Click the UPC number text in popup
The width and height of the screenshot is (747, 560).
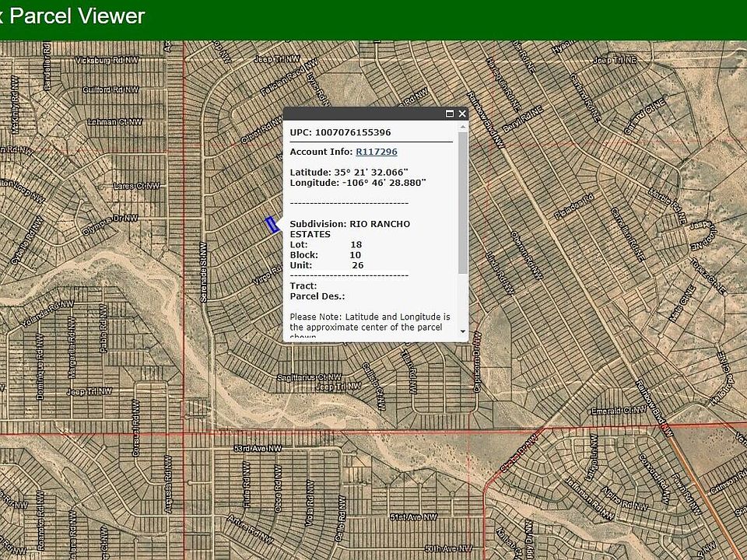coord(353,132)
